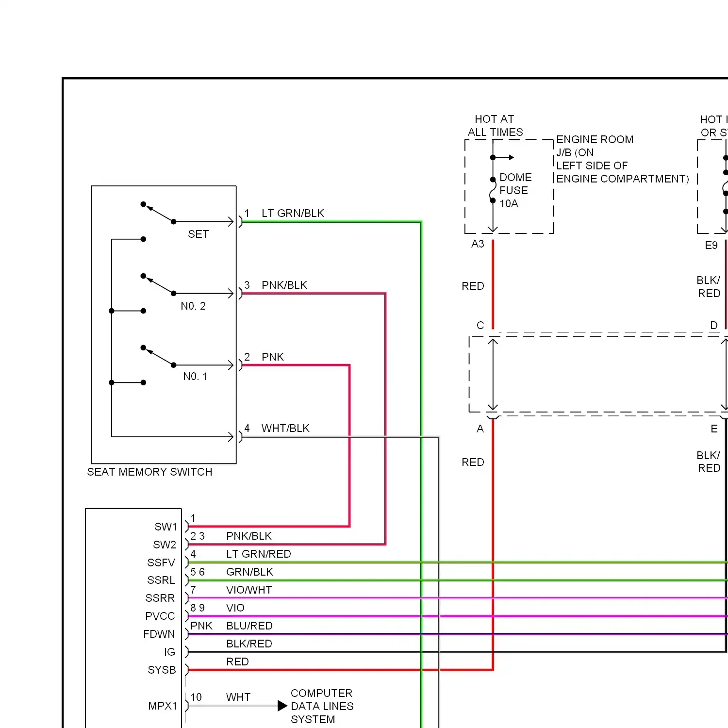The height and width of the screenshot is (728, 728).
Task: Click the LT GRN/BLK wire label
Action: [x=293, y=213]
